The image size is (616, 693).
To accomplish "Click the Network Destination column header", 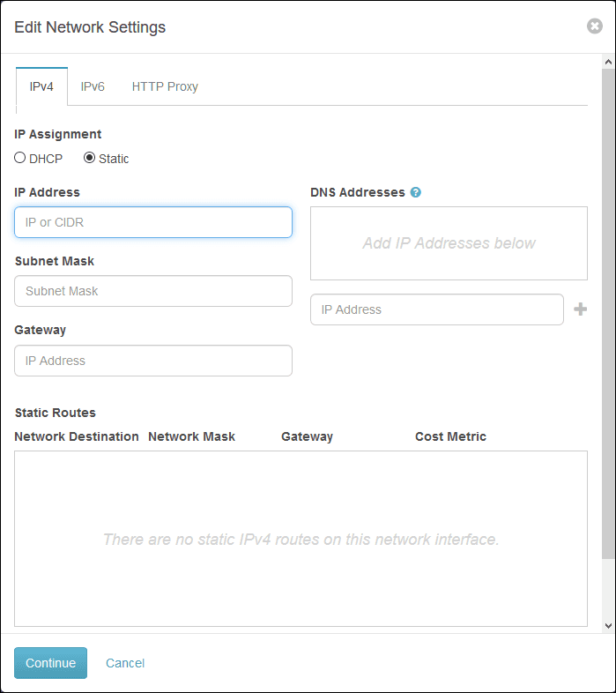I will tap(77, 436).
